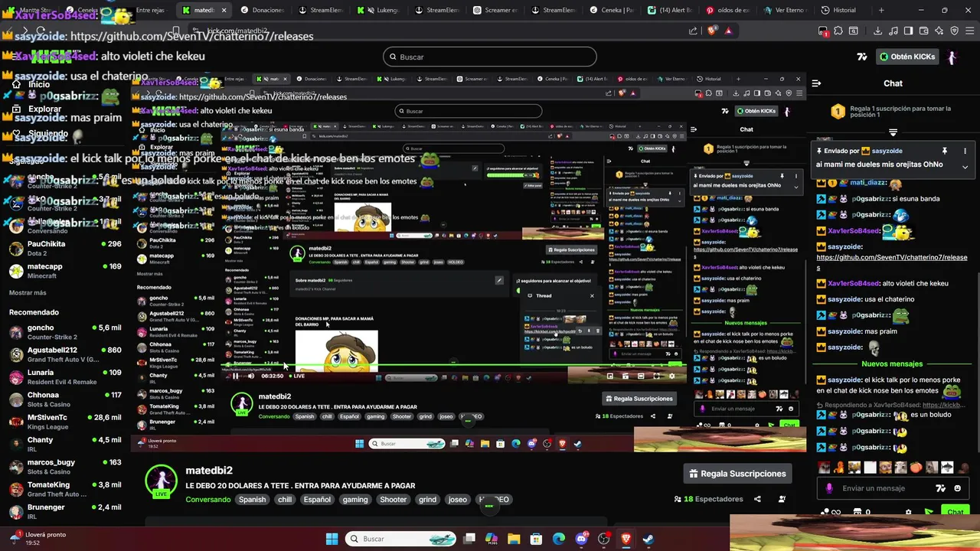The image size is (980, 551).
Task: Open the gaming tag under stream title
Action: point(355,500)
